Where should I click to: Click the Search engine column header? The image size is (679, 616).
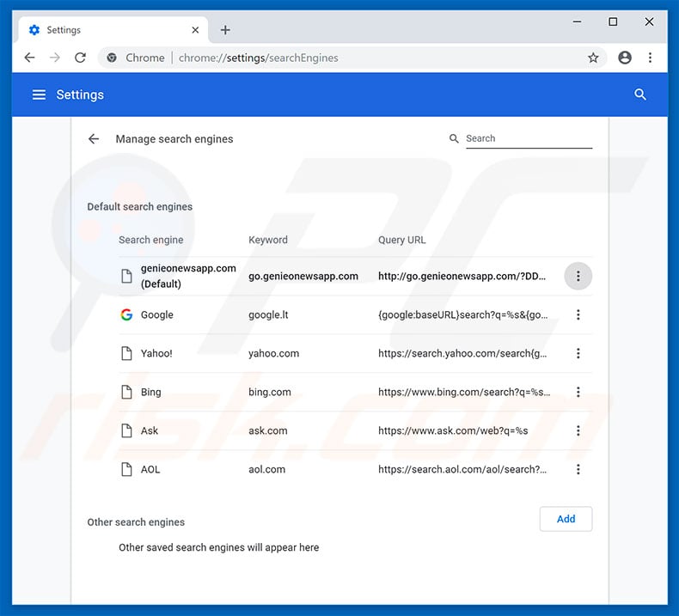(x=151, y=240)
